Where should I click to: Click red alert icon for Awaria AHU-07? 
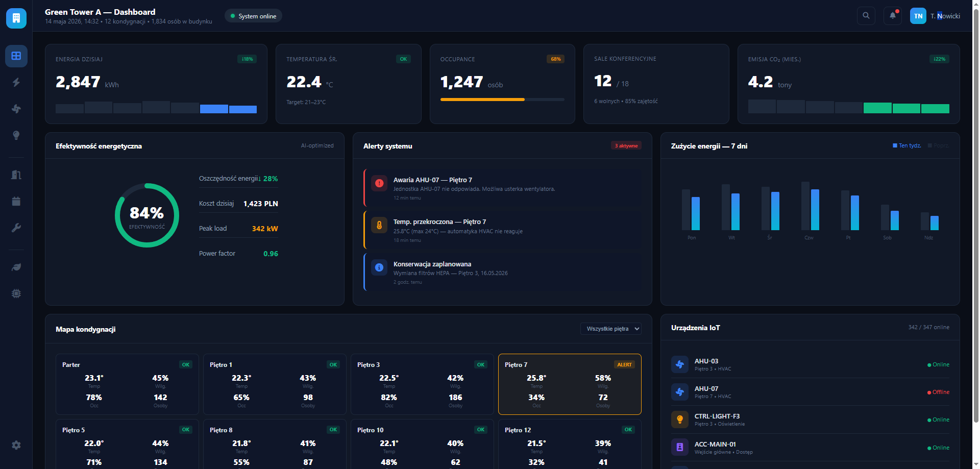tap(379, 183)
